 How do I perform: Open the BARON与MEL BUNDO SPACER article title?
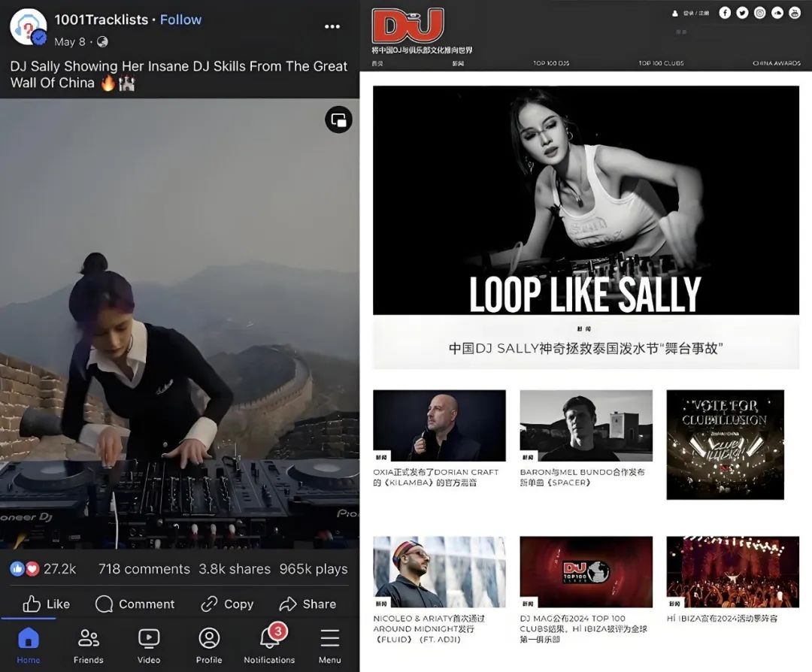click(583, 477)
